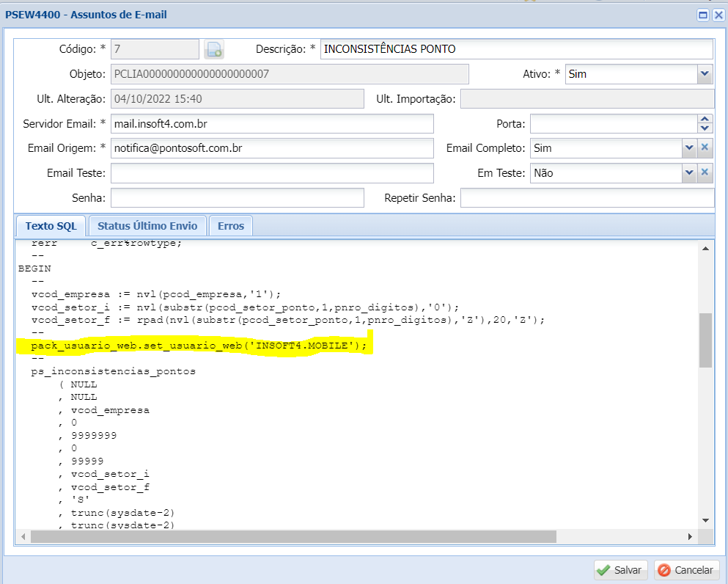The image size is (728, 584).
Task: Click the SQL editor scroll-up arrow
Action: point(705,249)
